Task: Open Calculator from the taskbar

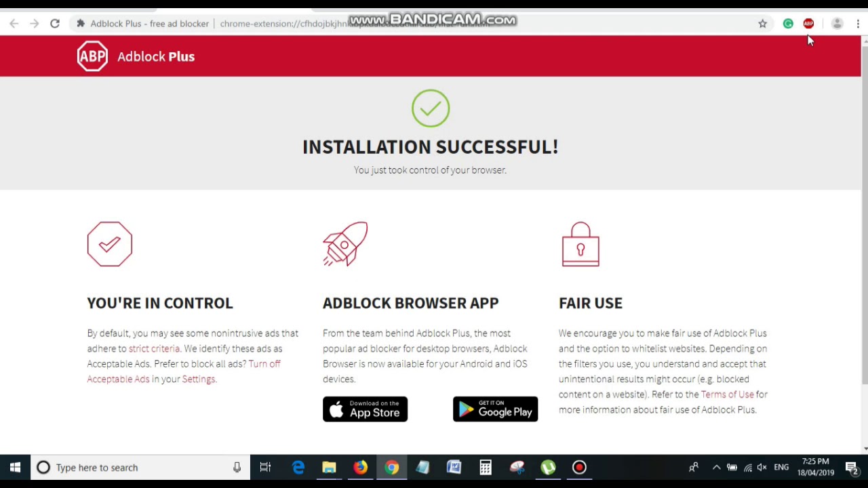Action: (x=486, y=468)
